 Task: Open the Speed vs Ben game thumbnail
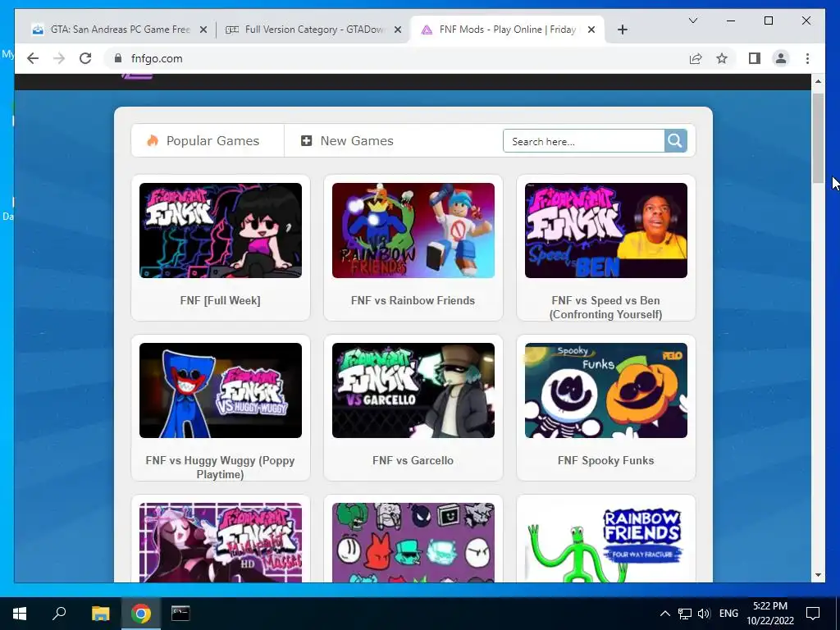click(606, 231)
